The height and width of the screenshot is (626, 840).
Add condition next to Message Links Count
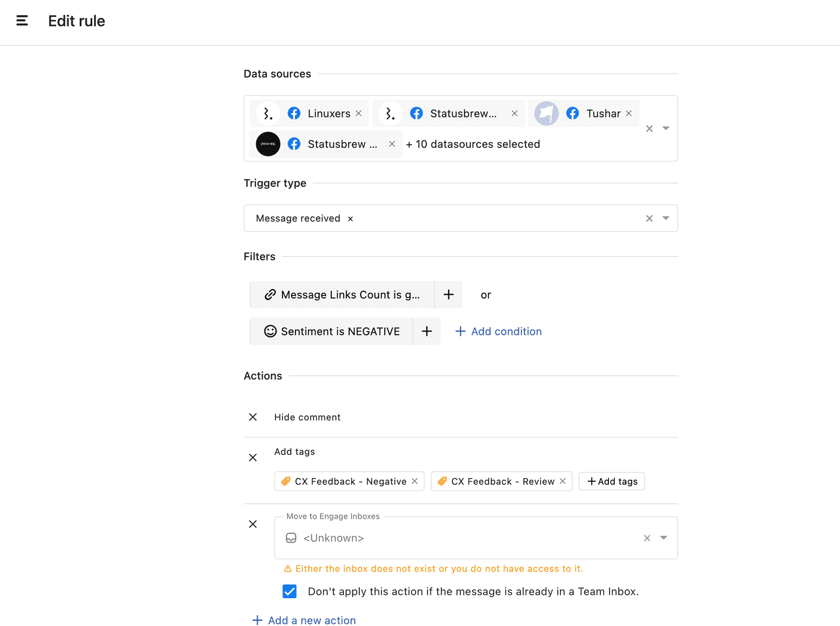tap(448, 295)
